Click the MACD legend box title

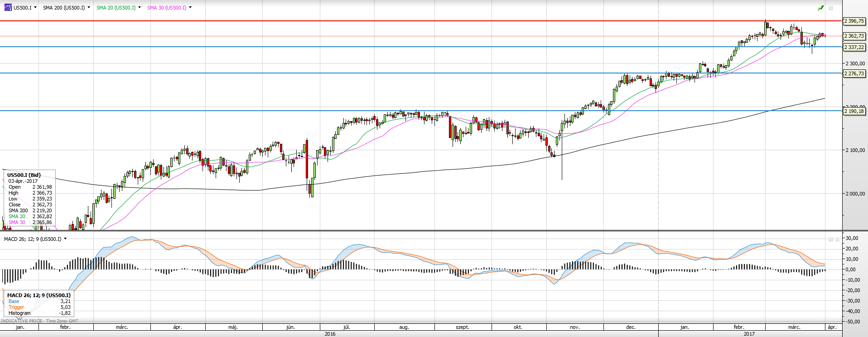coord(39,295)
